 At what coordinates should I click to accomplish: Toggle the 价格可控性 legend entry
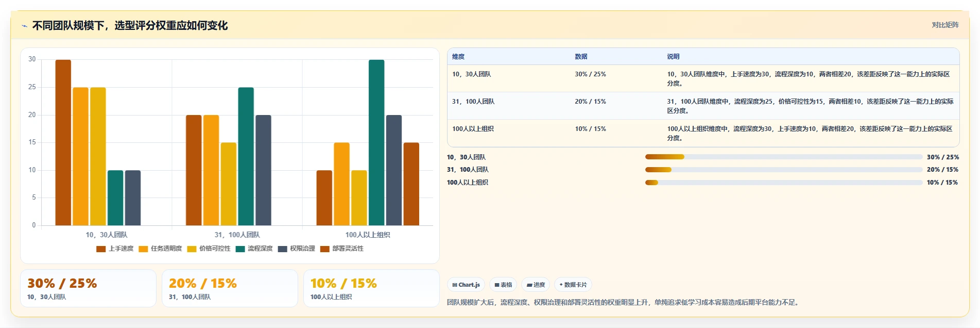tap(209, 249)
